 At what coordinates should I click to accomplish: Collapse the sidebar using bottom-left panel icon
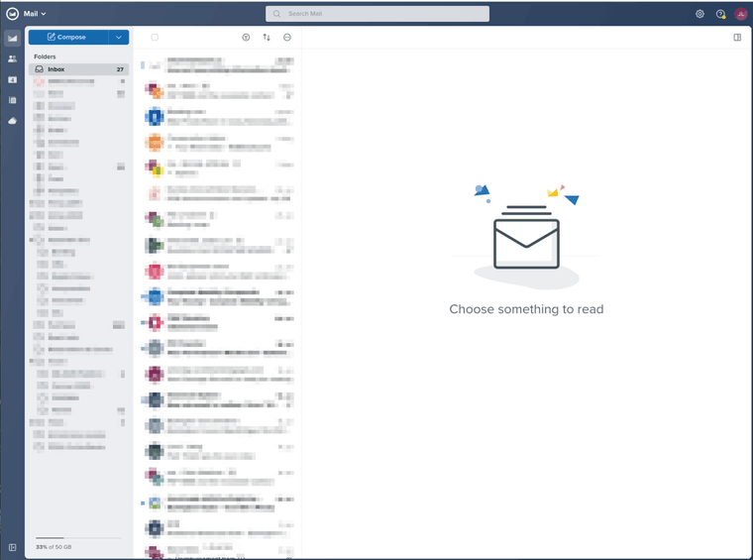pos(13,547)
